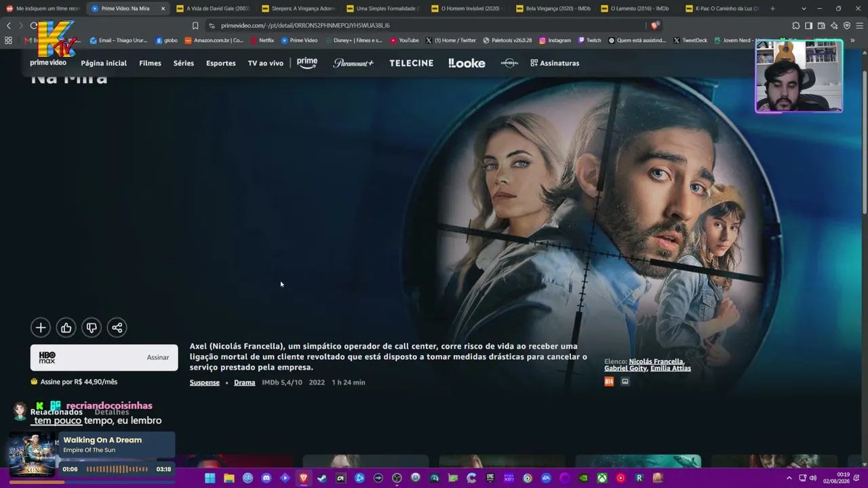
Task: Open Discord from taskbar
Action: tap(267, 479)
